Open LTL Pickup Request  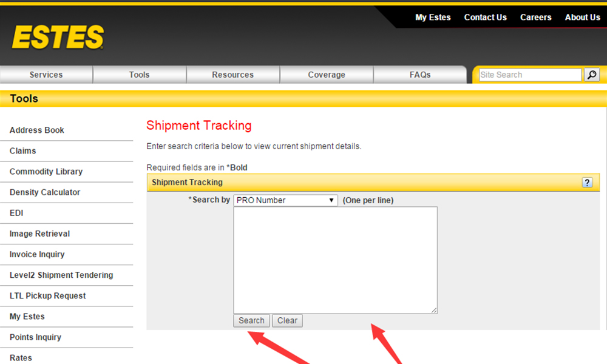47,296
